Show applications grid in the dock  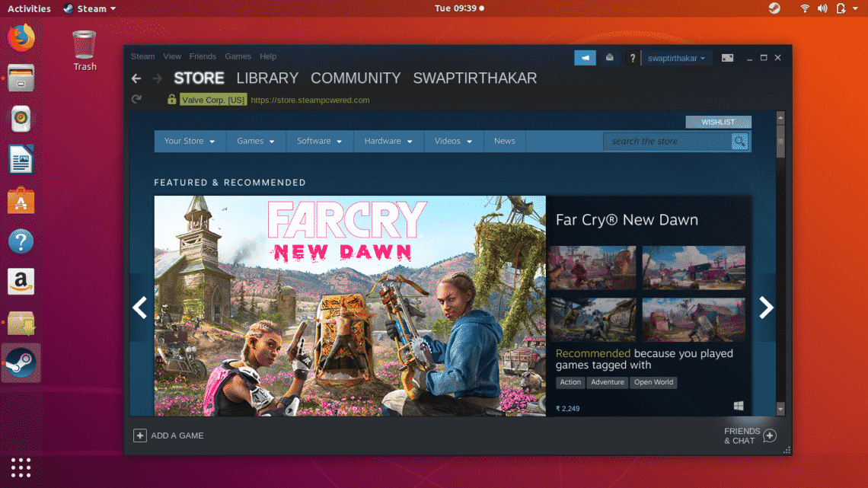[x=21, y=467]
